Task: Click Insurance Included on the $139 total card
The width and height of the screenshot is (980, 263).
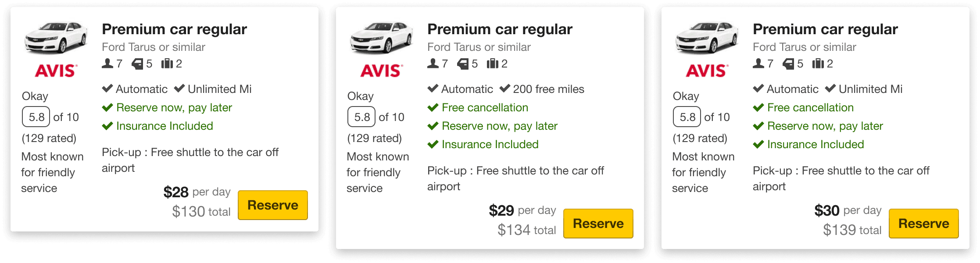Action: click(815, 144)
